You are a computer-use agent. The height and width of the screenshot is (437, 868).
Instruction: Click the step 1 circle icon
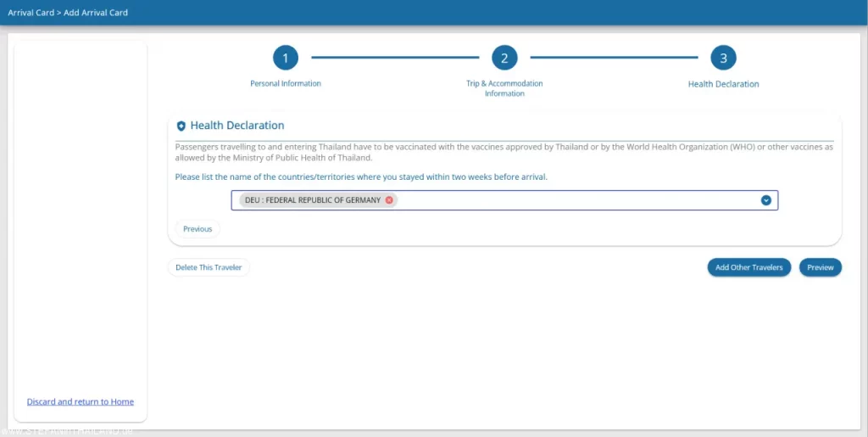coord(286,58)
